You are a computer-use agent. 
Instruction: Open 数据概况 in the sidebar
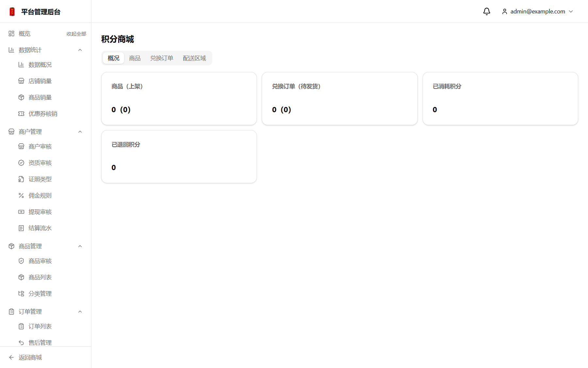[x=40, y=64]
